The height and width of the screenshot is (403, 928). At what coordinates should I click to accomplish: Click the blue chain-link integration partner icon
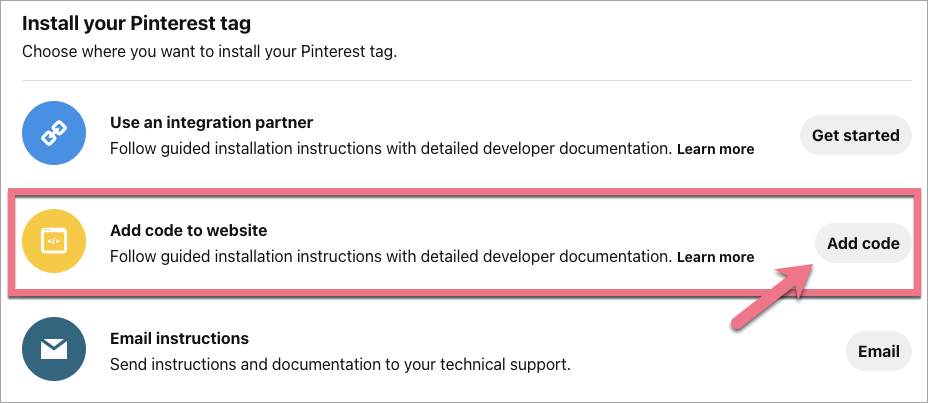(53, 134)
